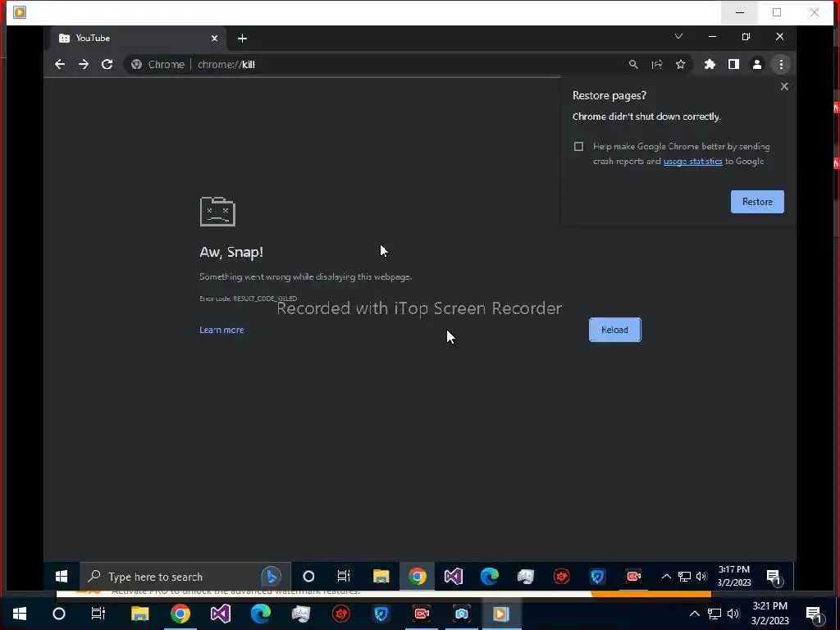Reload page with toolbar refresh icon
This screenshot has height=630, width=840.
107,64
